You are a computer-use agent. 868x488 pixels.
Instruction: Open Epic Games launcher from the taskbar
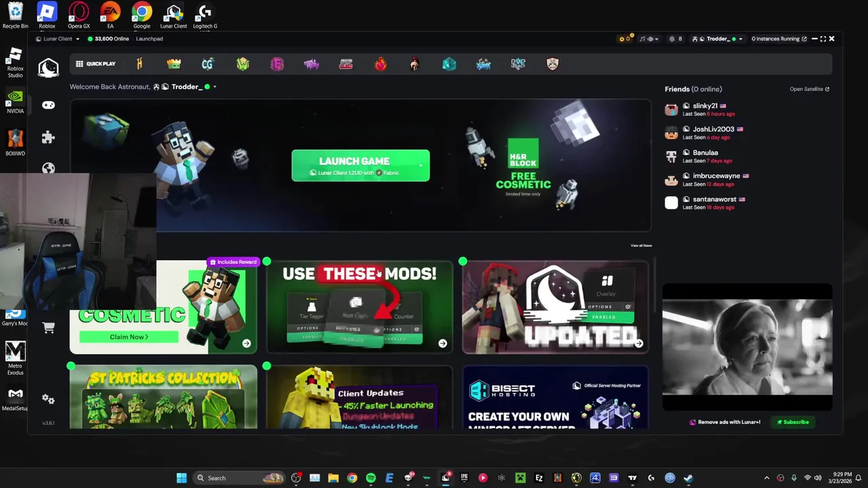pos(464,478)
